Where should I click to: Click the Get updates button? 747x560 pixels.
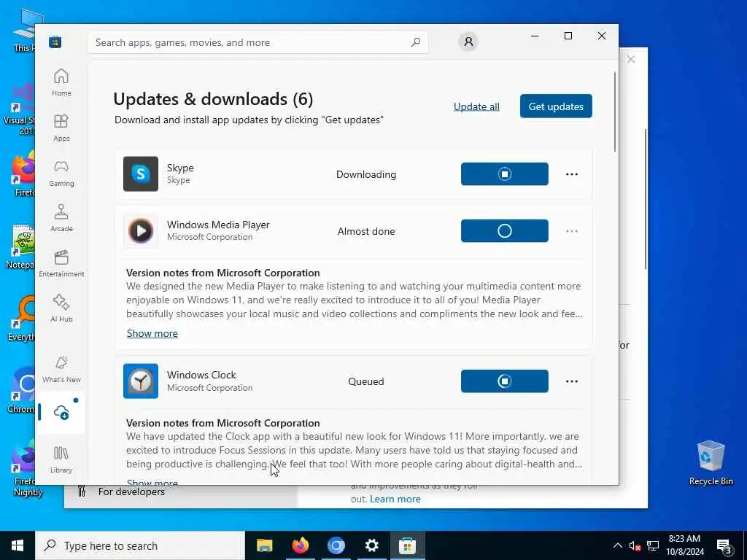[x=556, y=106]
